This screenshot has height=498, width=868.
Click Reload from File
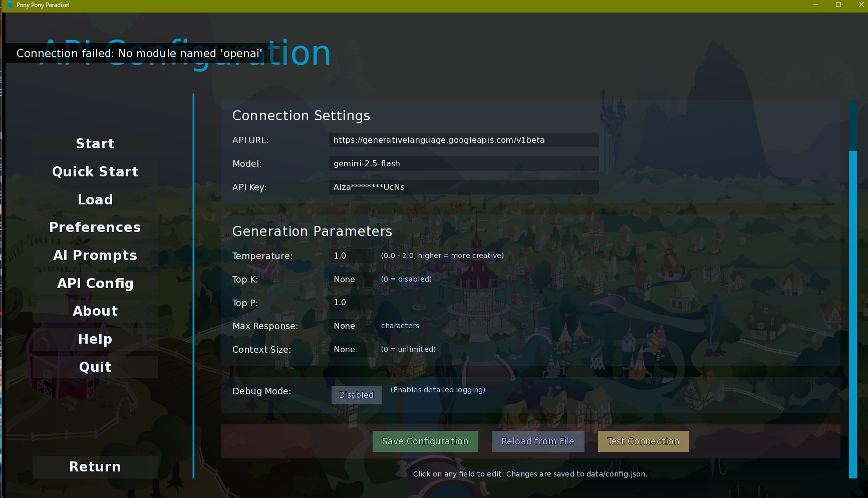(x=538, y=441)
